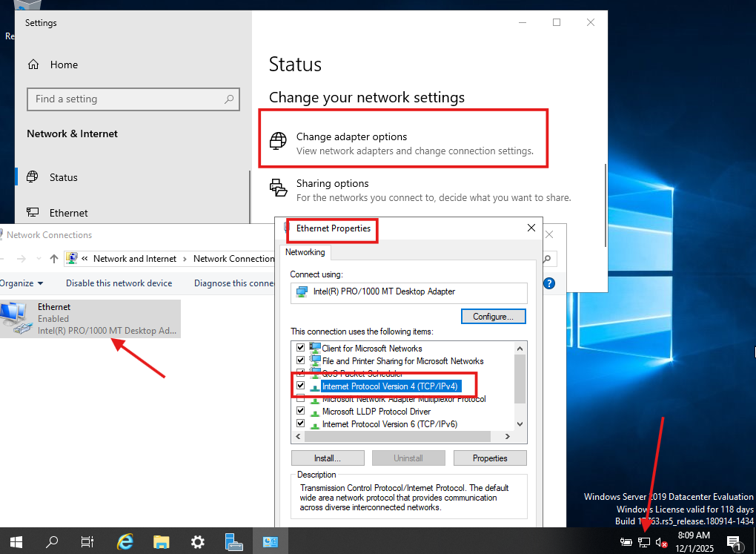Click the Find a setting search field
Viewport: 756px width, 554px height.
click(133, 99)
